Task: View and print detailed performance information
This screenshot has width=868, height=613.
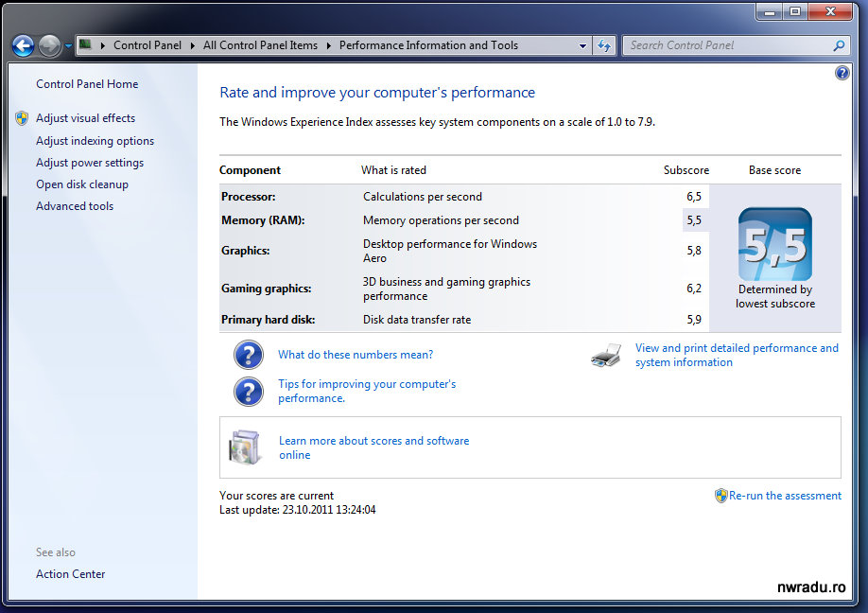Action: click(737, 355)
